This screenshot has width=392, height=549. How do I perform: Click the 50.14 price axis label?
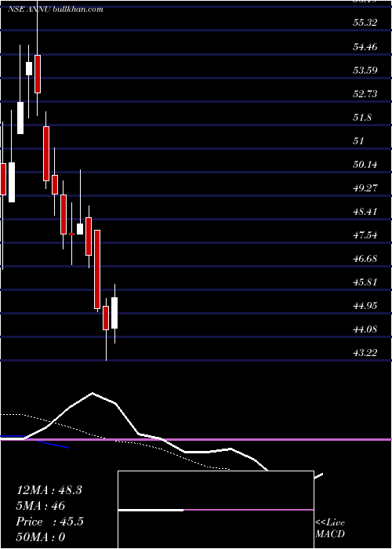365,164
